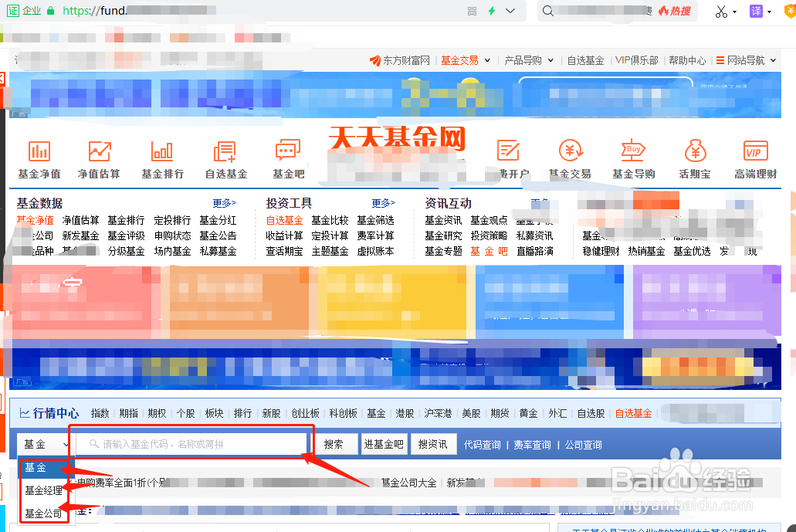Click the 搜索 search button
The height and width of the screenshot is (532, 796).
334,444
